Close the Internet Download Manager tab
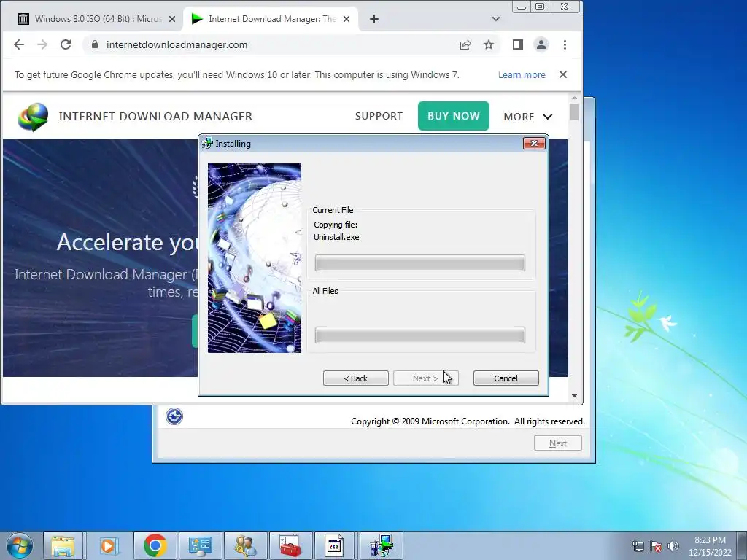Image resolution: width=747 pixels, height=560 pixels. click(347, 19)
